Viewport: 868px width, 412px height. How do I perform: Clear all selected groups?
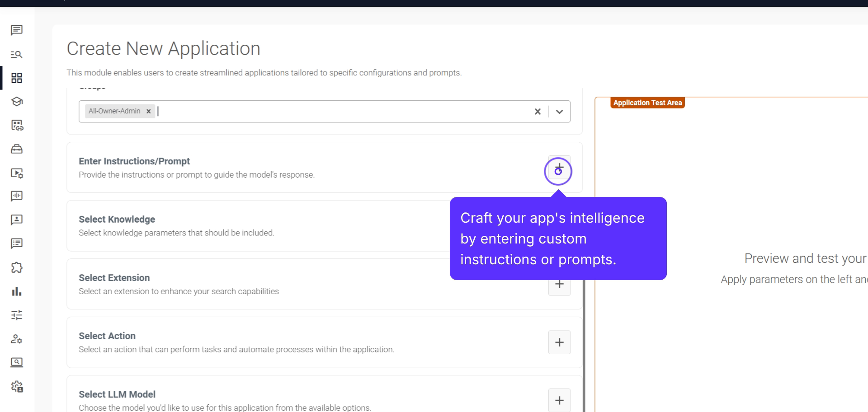tap(538, 112)
